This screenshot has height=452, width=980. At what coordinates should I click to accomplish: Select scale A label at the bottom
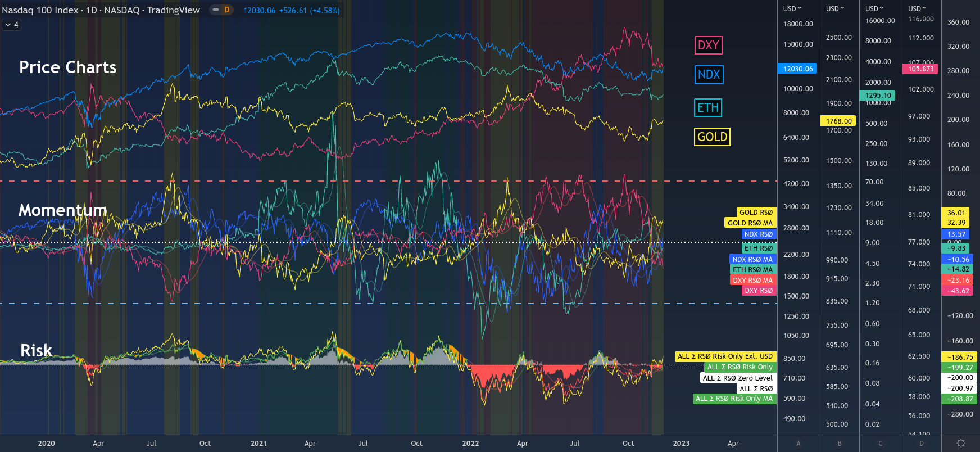[798, 444]
